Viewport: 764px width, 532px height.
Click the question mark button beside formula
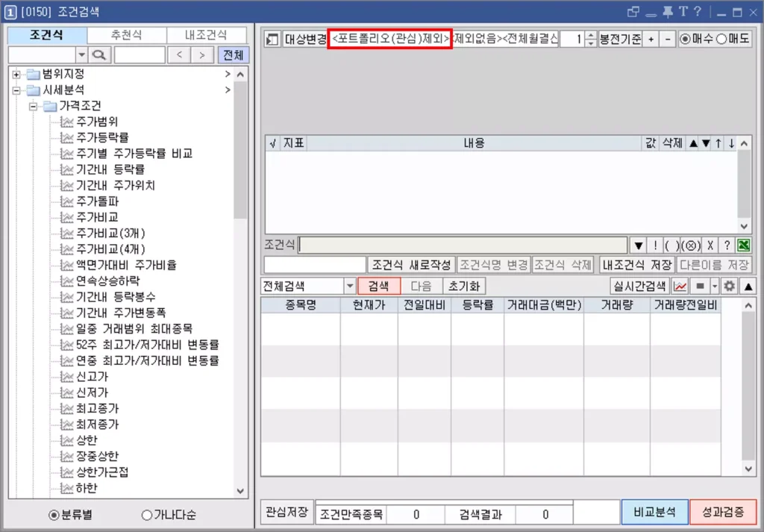click(727, 245)
